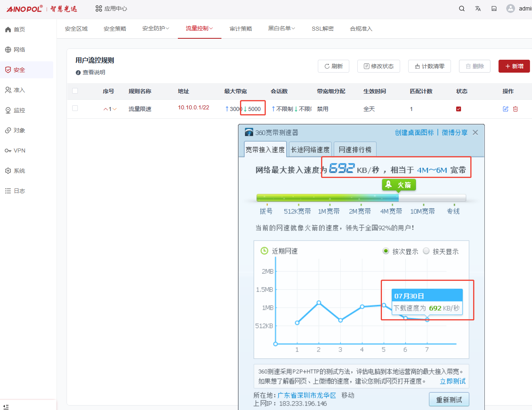This screenshot has height=410, width=532.
Task: Switch to the 审计策略 tab
Action: 241,29
